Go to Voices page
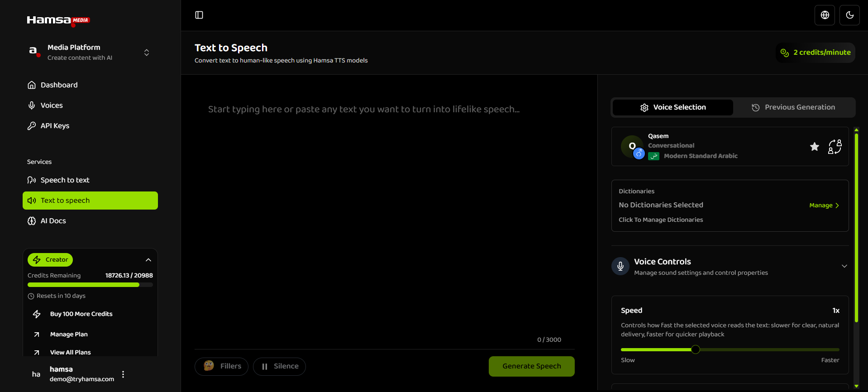 coord(90,105)
